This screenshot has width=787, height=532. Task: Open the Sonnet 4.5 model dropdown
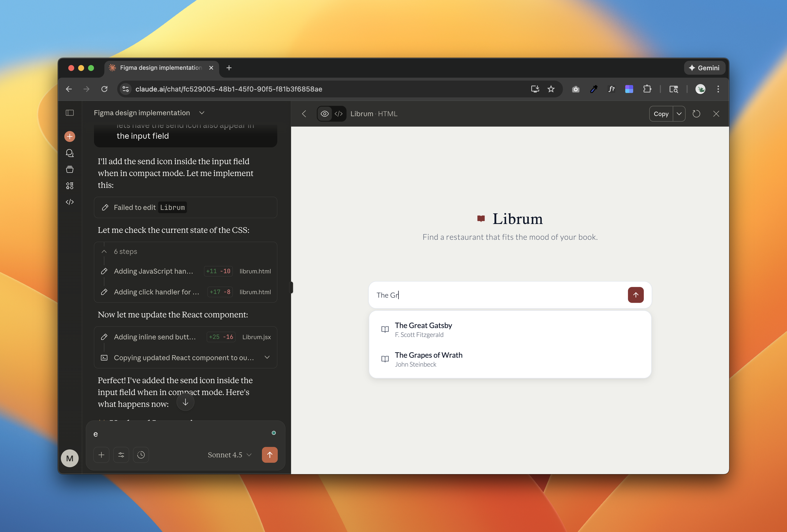(x=229, y=455)
